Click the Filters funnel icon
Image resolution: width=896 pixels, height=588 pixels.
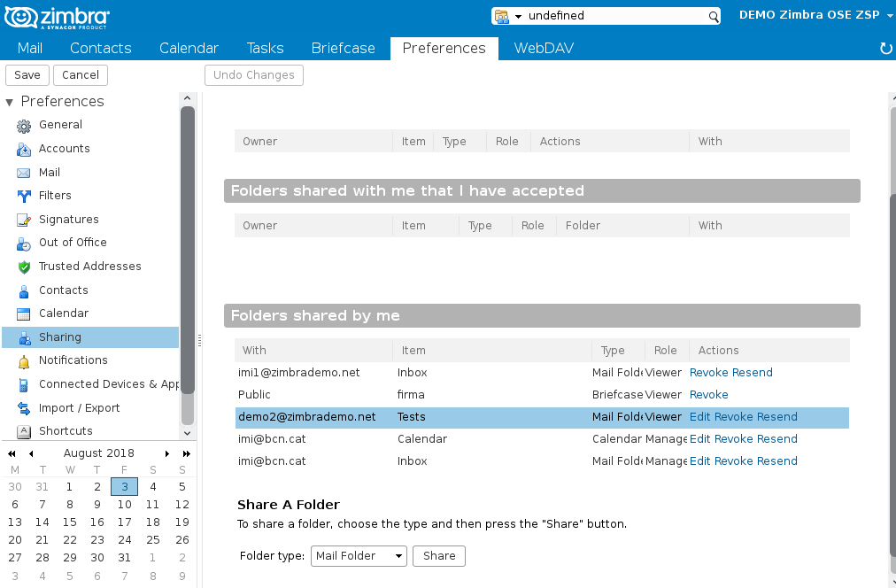[24, 196]
